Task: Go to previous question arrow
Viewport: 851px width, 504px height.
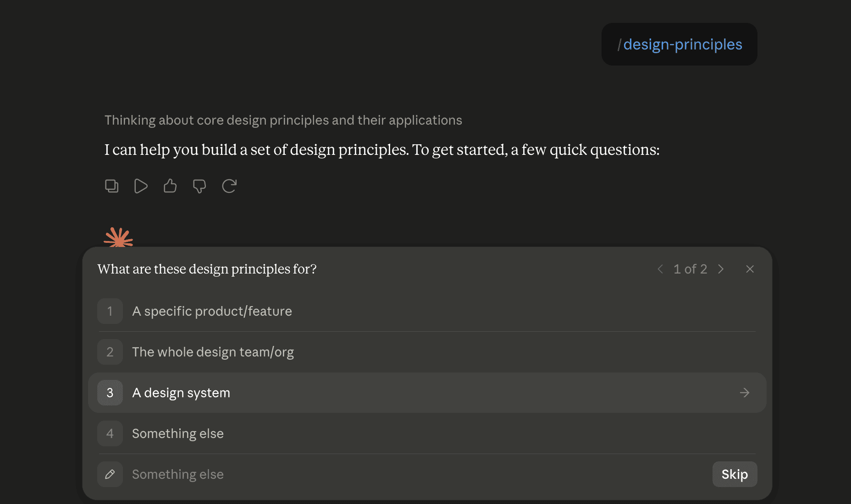Action: click(660, 269)
